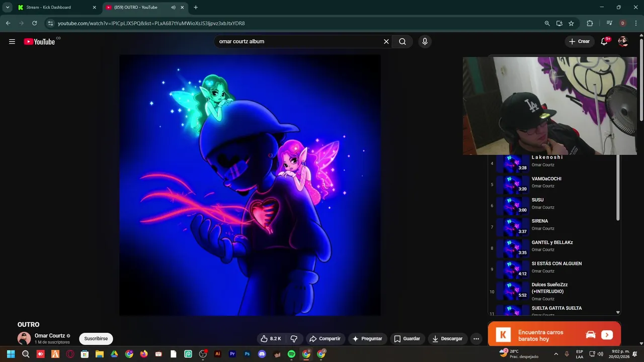Viewport: 644px width, 362px height.
Task: Open more actions three-dot menu
Action: (x=476, y=339)
